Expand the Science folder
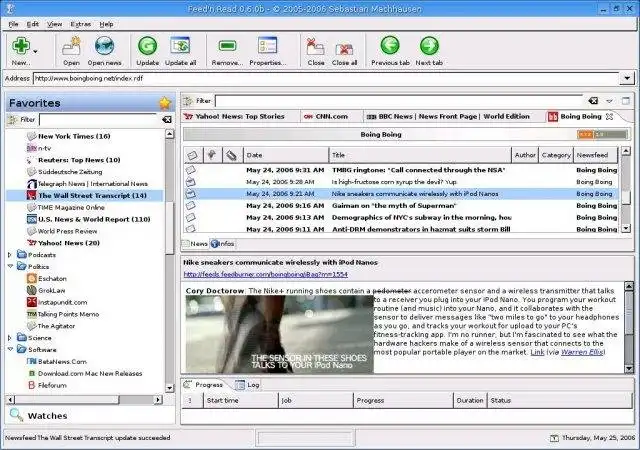Screen dimensions: 640x450 pyautogui.click(x=10, y=338)
